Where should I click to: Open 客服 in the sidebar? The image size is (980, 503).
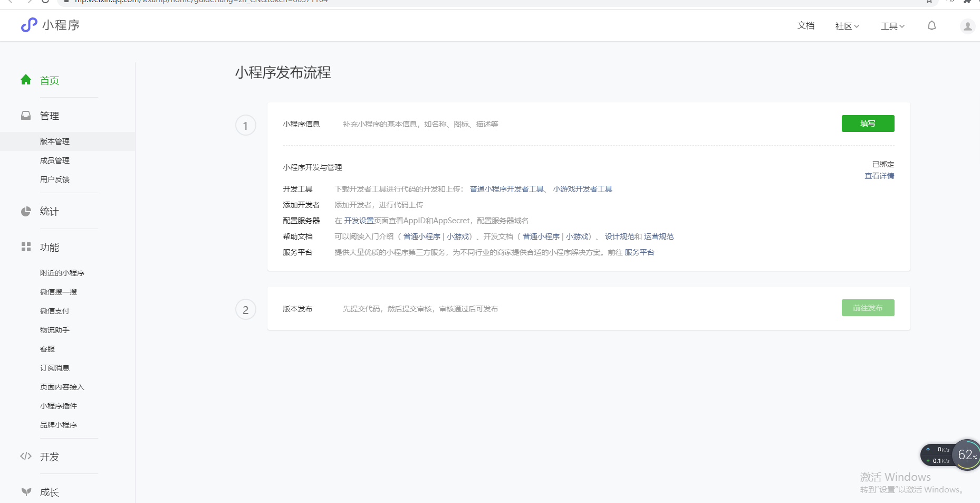[x=47, y=349]
